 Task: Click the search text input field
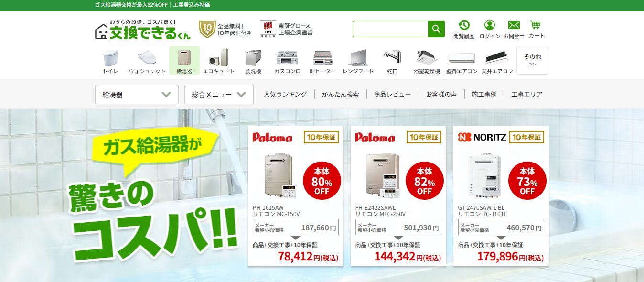click(x=390, y=29)
